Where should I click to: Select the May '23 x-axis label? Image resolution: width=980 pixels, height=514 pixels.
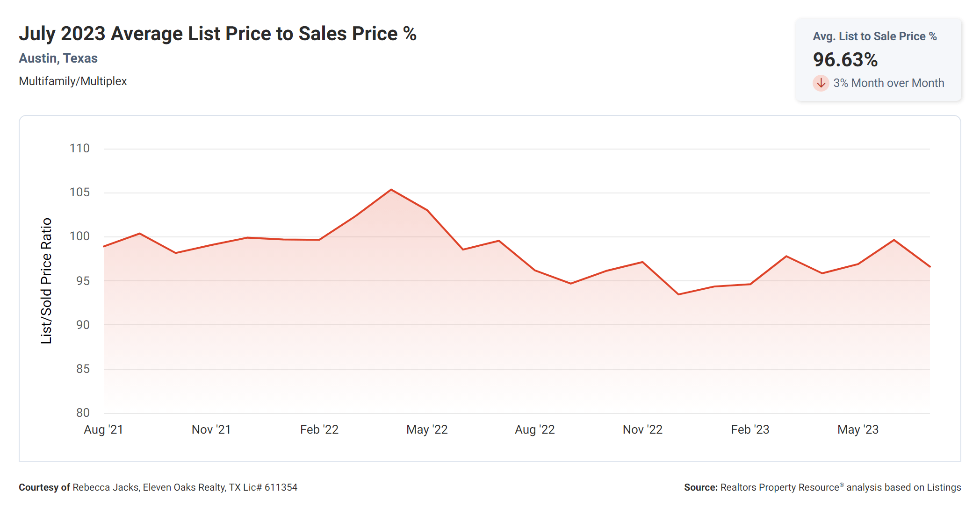[858, 429]
